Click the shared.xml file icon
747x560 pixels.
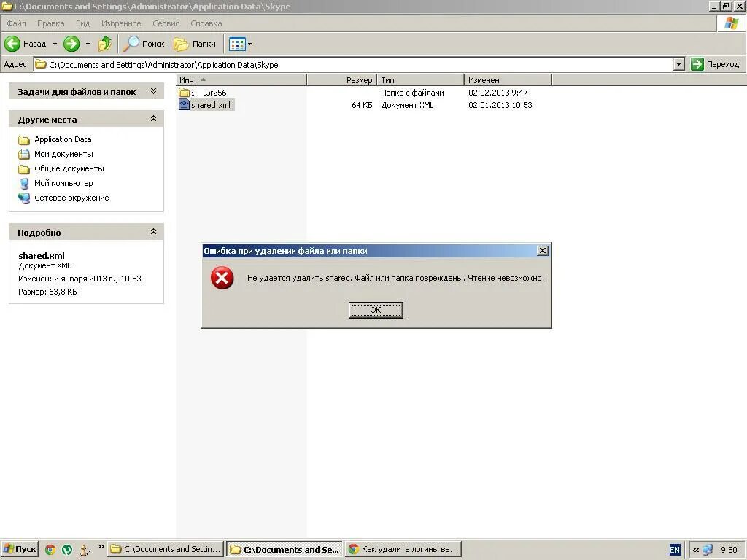[x=184, y=105]
